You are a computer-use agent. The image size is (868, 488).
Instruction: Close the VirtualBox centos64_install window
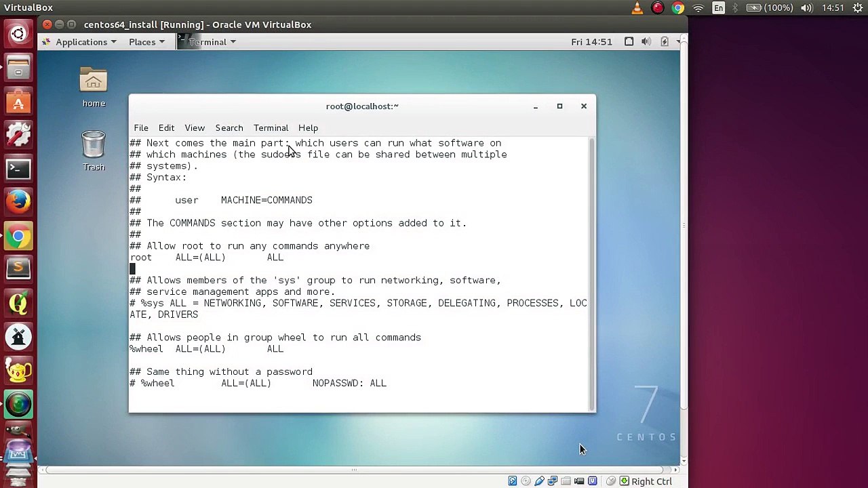coord(47,24)
